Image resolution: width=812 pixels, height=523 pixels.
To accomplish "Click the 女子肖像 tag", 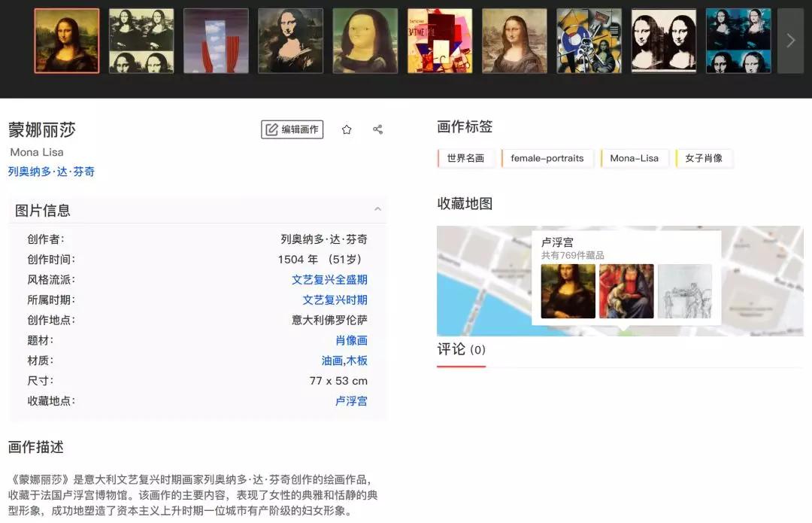I will 704,158.
